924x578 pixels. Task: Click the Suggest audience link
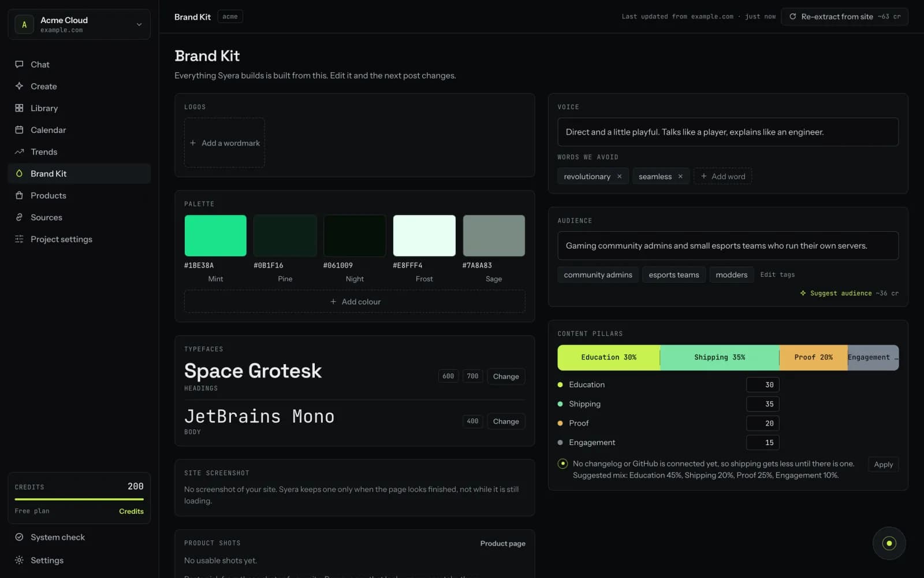[x=849, y=294]
